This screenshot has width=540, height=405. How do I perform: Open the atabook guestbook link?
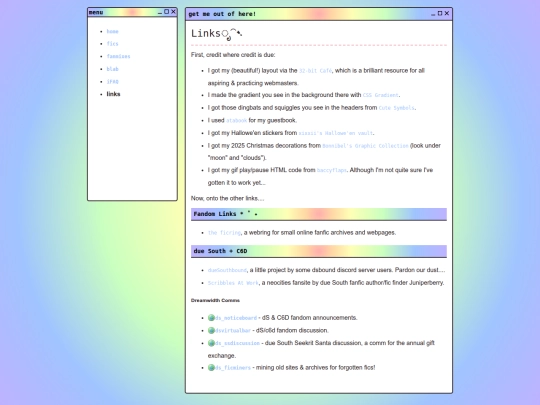click(237, 121)
